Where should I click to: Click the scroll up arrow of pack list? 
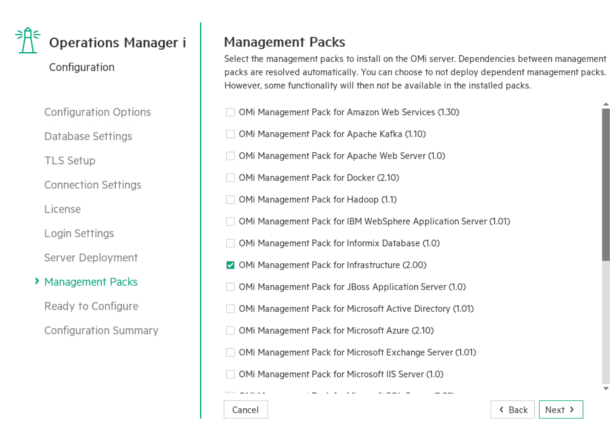(606, 104)
